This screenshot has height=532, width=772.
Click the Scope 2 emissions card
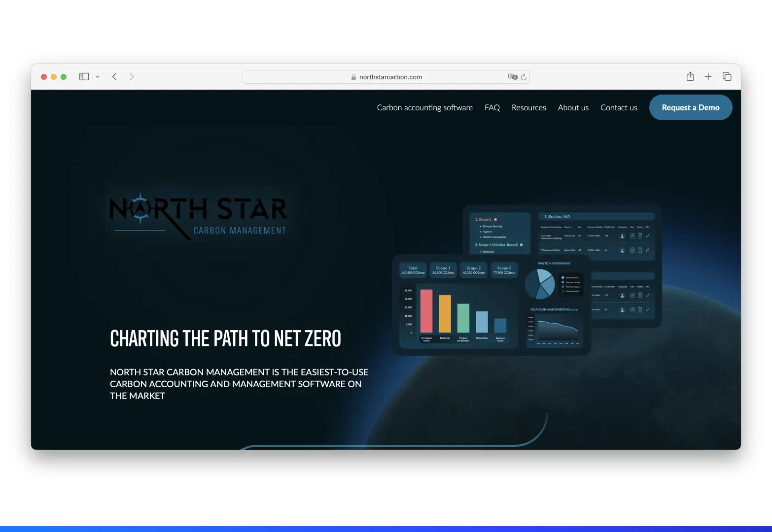[473, 270]
